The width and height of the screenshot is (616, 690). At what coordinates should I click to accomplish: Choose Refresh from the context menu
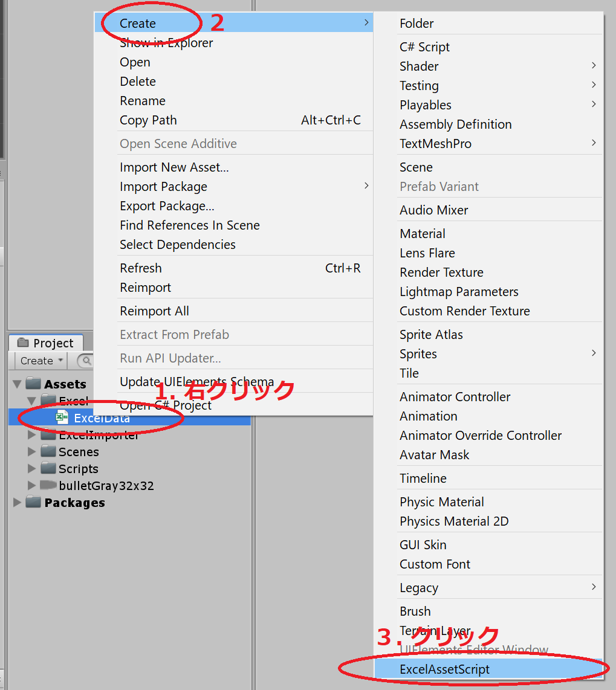[x=234, y=268]
